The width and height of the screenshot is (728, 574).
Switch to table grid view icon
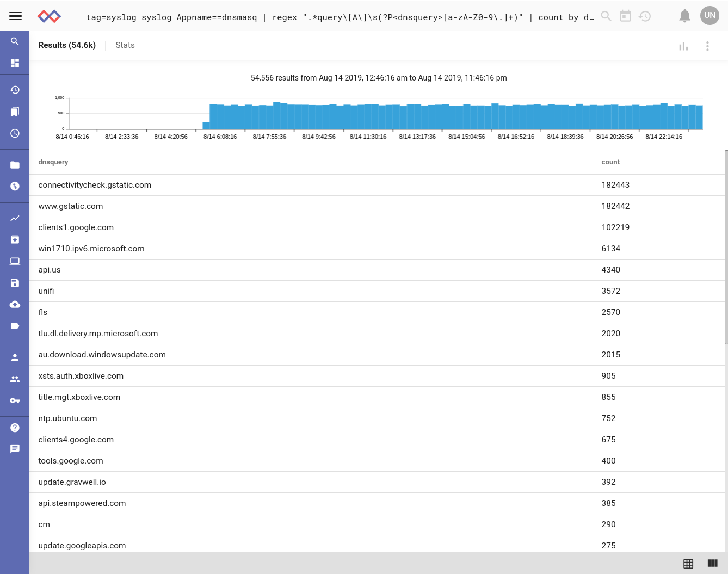(688, 564)
